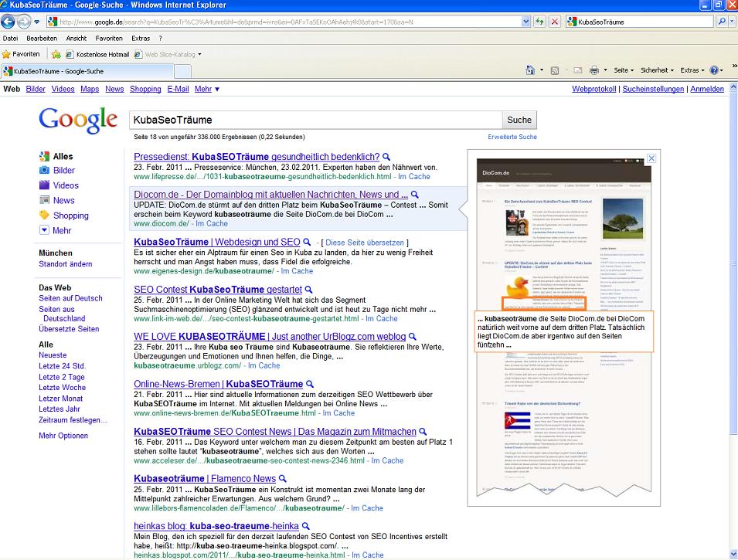This screenshot has height=560, width=738.
Task: Click Diese Seite übersetzen link
Action: pos(365,243)
